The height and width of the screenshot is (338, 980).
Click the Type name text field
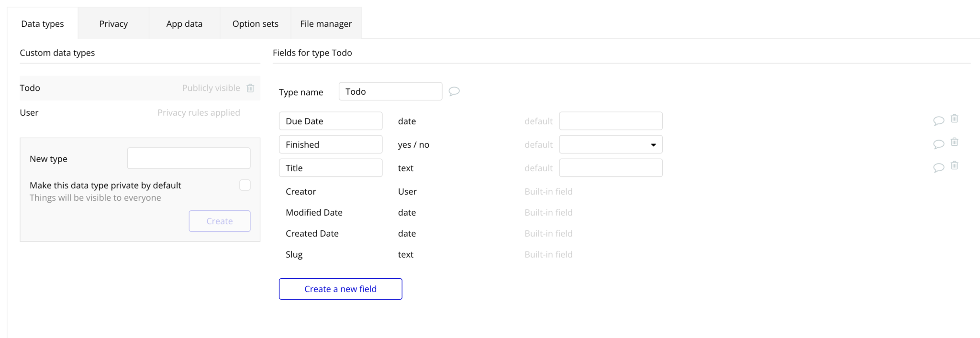[390, 91]
